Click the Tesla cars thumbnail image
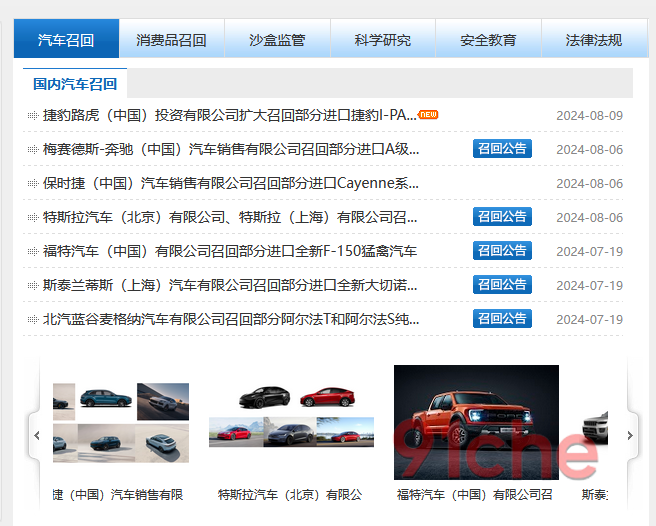Viewport: 656px width, 526px height. pos(291,416)
